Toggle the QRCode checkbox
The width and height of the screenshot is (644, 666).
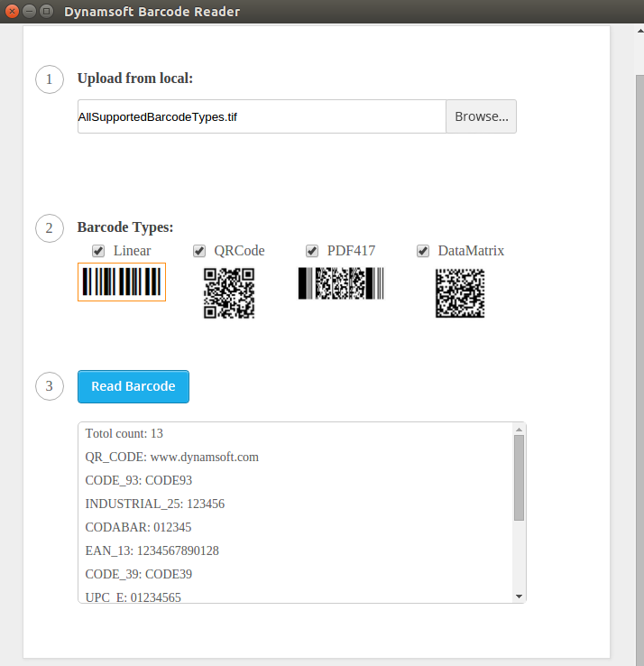coord(199,251)
